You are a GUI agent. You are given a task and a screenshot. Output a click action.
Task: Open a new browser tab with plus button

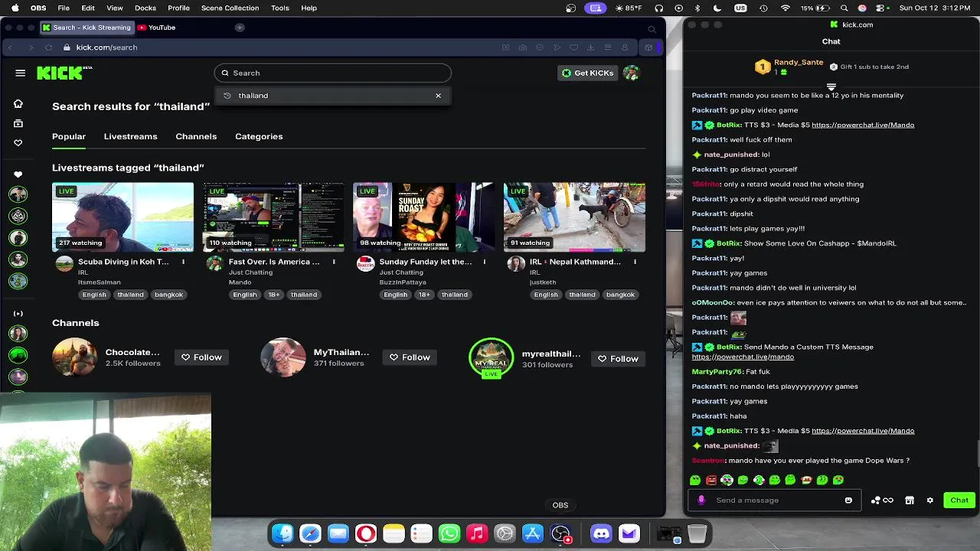pos(240,28)
